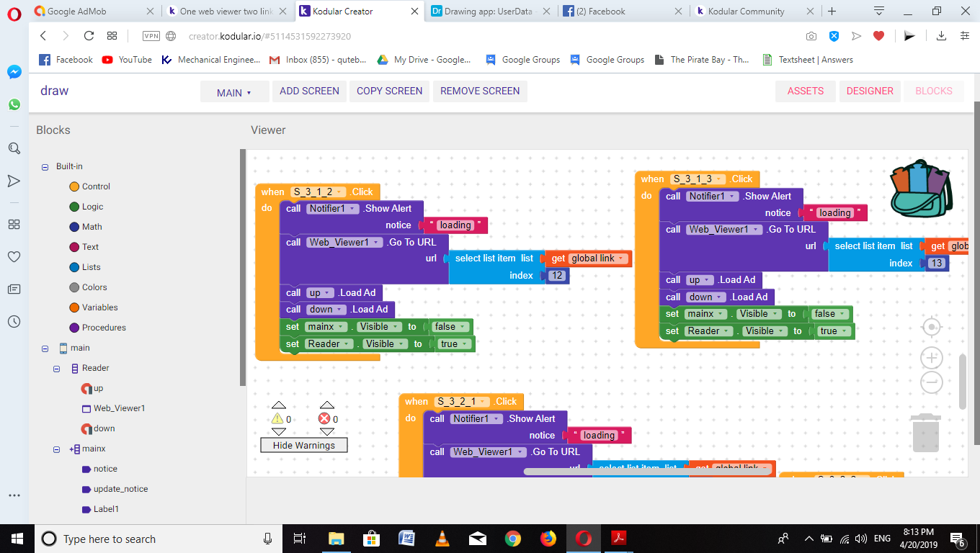Open the History clock icon in the sidebar
980x553 pixels.
(14, 322)
